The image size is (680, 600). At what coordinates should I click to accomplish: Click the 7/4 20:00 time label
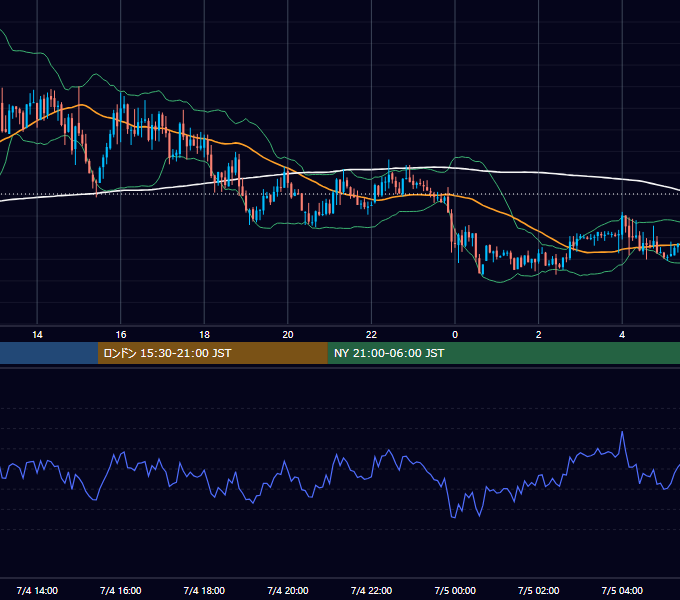288,590
